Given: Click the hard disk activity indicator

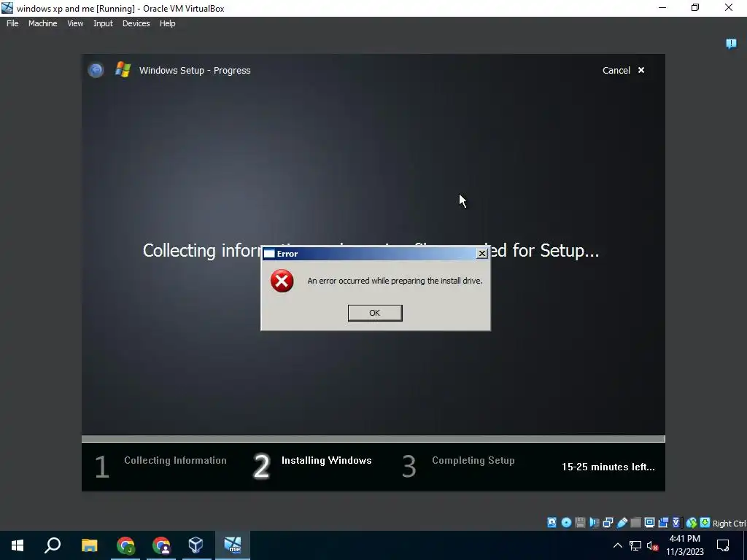Looking at the screenshot, I should click(551, 522).
